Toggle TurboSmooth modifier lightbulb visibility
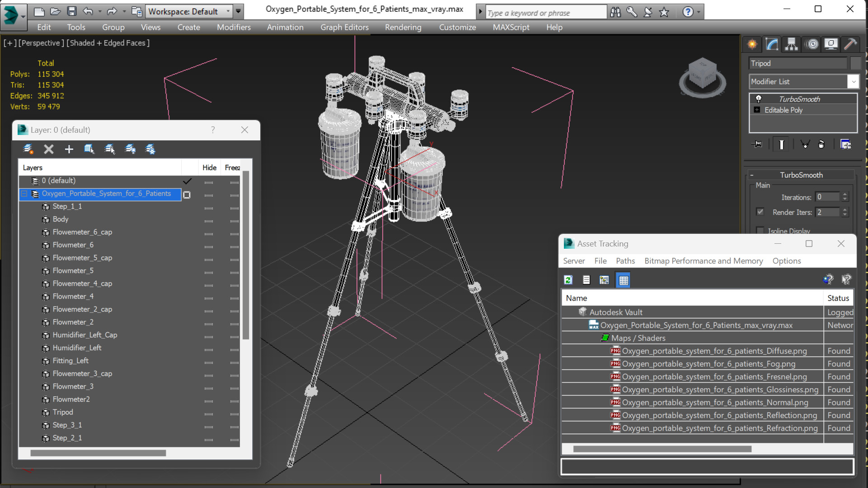The height and width of the screenshot is (488, 868). click(x=758, y=98)
